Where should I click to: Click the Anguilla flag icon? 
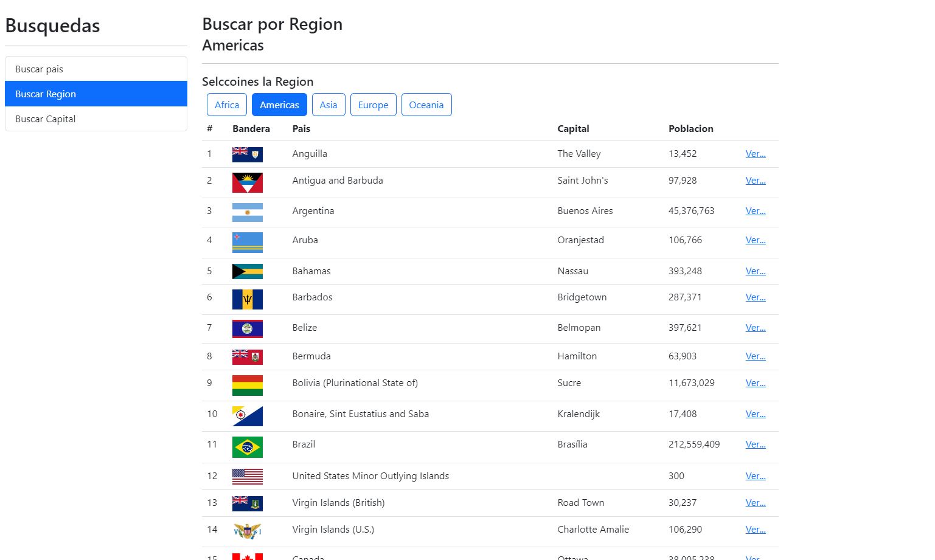[247, 154]
